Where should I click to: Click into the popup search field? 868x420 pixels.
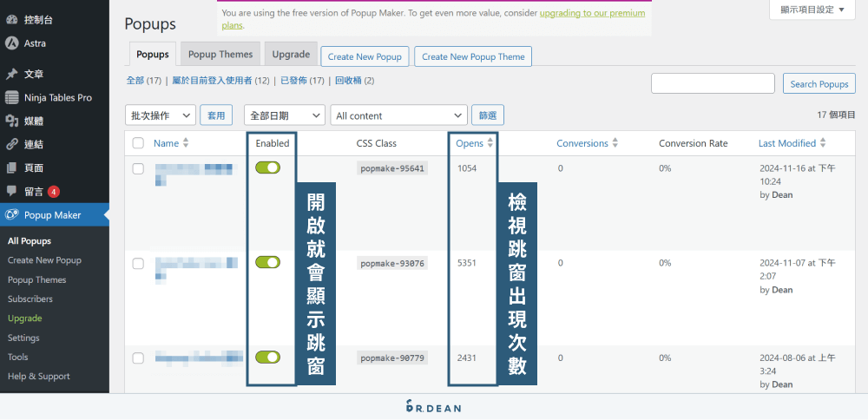tap(713, 83)
